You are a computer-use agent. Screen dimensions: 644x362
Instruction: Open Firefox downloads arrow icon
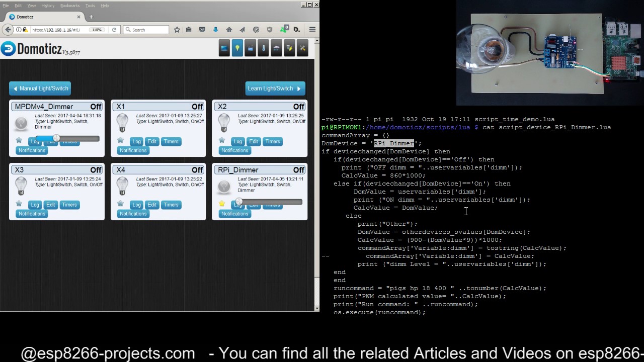coord(215,30)
